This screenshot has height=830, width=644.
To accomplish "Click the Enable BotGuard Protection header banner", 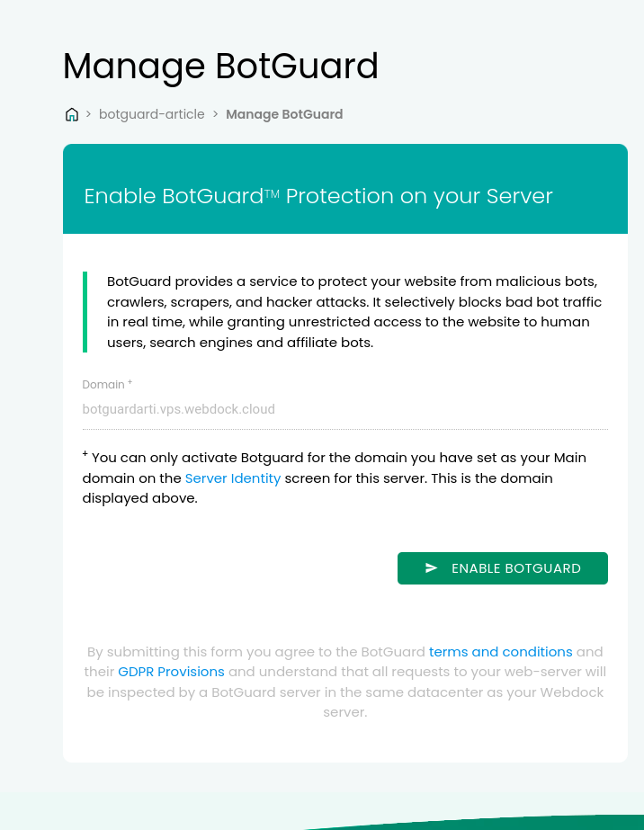I will [x=345, y=189].
